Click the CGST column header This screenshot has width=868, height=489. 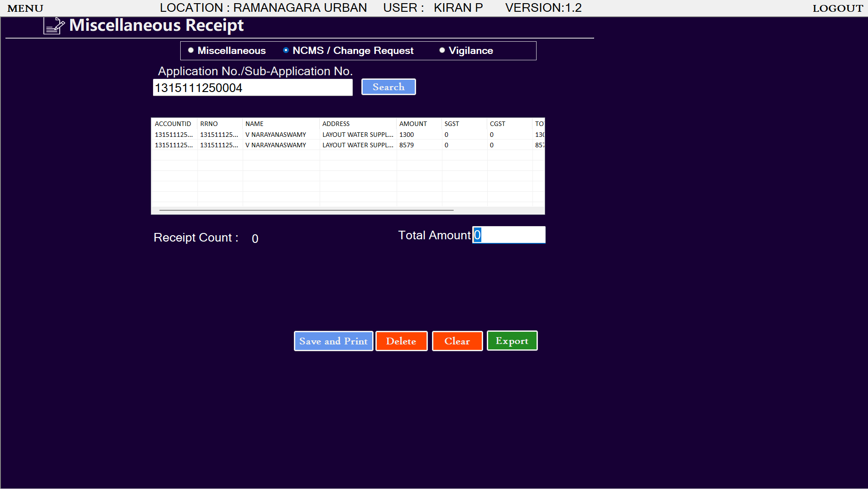[510, 124]
